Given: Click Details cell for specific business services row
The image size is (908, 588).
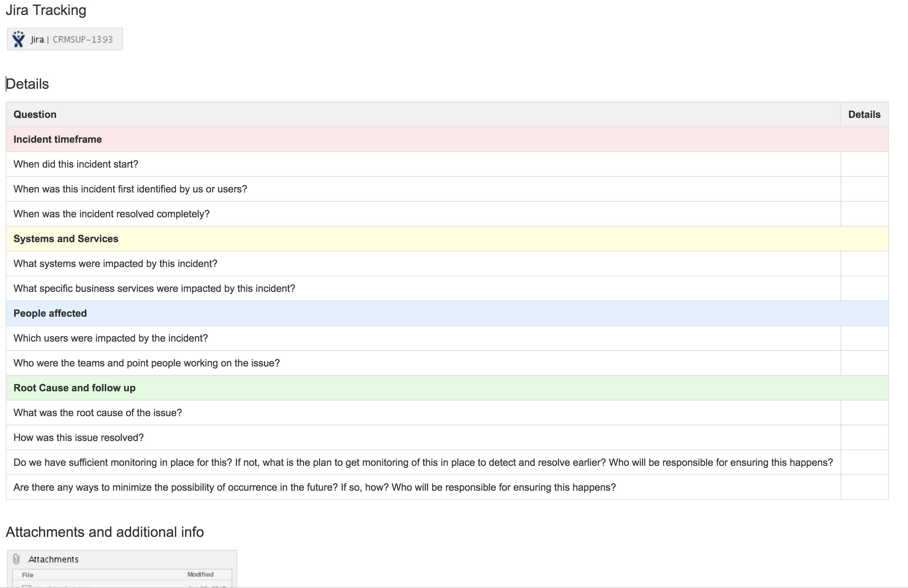Looking at the screenshot, I should [x=864, y=288].
